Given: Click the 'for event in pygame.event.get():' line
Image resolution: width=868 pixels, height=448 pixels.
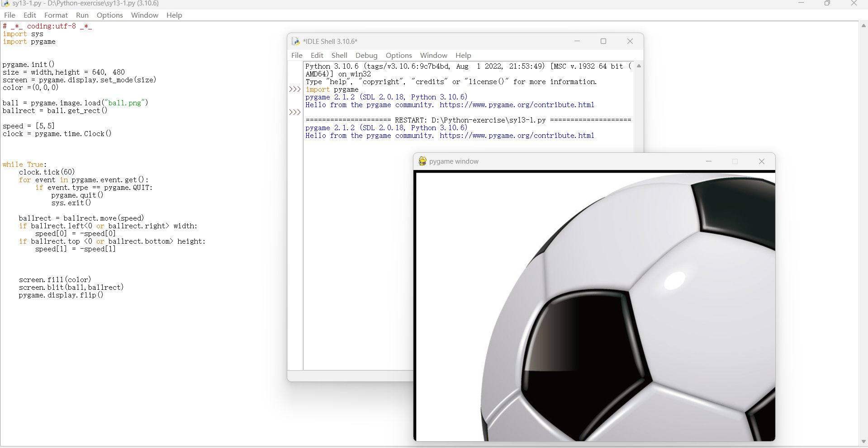Looking at the screenshot, I should click(84, 180).
